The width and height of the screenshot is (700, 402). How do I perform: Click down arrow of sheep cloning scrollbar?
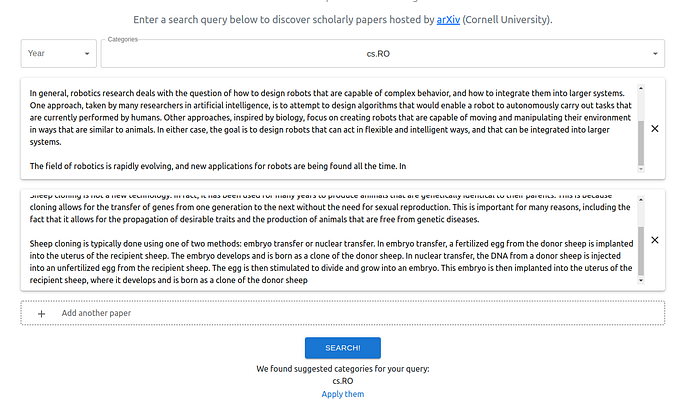pyautogui.click(x=641, y=281)
